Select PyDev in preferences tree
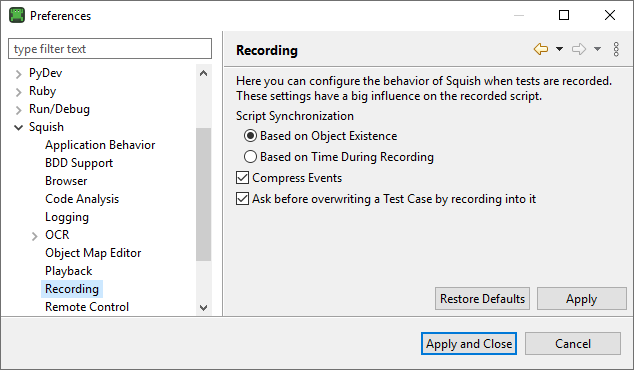634x370 pixels. 45,73
